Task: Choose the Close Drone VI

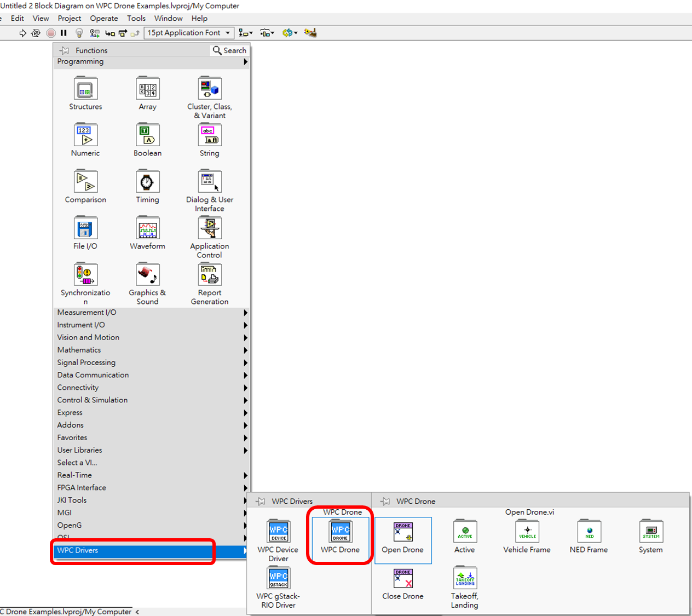Action: tap(403, 578)
